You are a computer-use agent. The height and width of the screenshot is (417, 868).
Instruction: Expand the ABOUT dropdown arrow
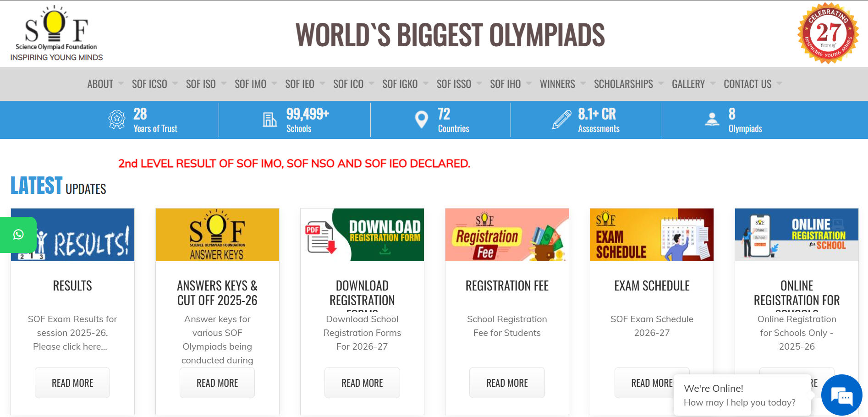[121, 84]
